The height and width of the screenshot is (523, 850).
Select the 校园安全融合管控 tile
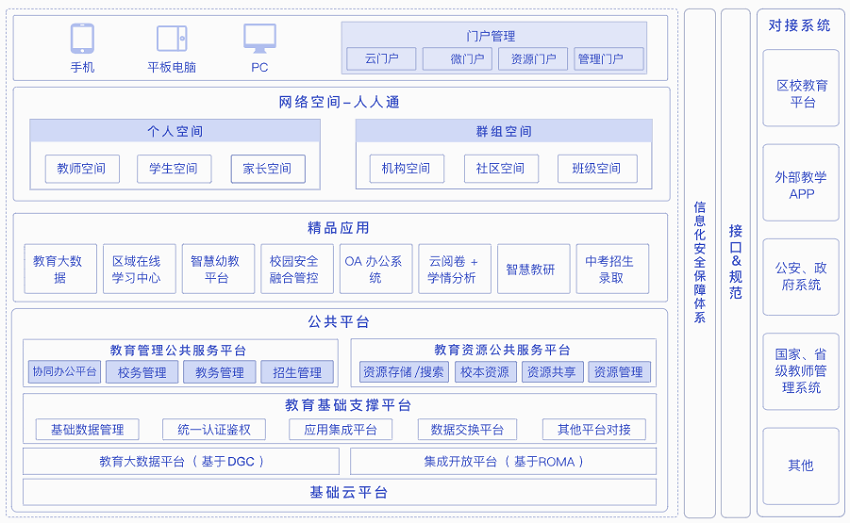(297, 269)
